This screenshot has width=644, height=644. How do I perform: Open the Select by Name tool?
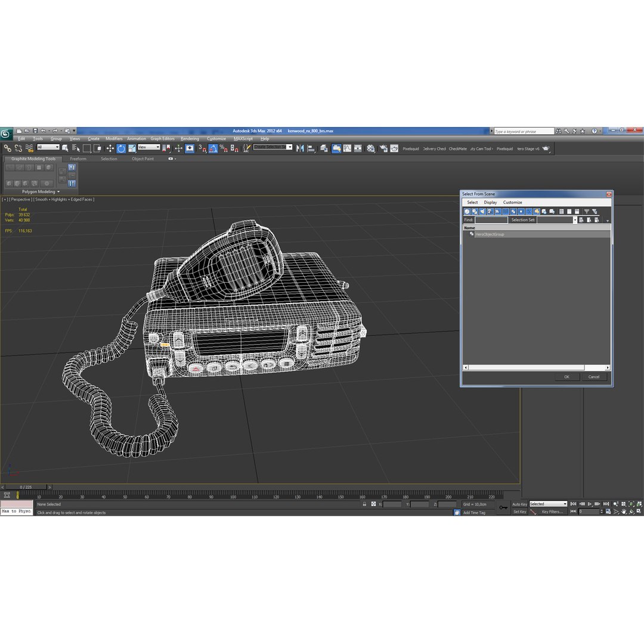pos(76,148)
